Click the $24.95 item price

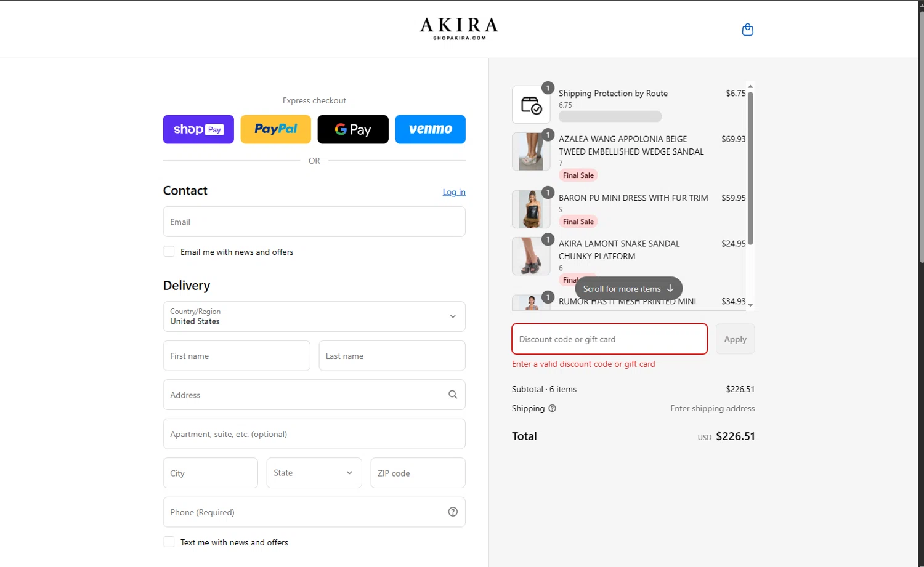(733, 244)
